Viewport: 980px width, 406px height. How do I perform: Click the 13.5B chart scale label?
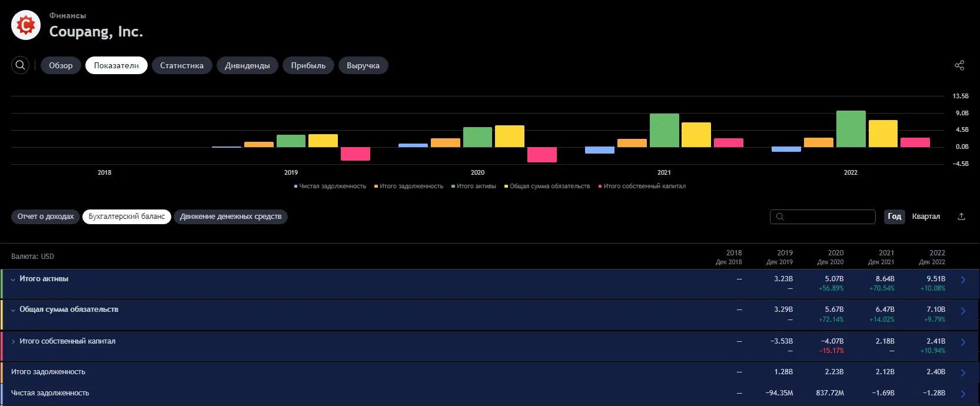coord(961,96)
